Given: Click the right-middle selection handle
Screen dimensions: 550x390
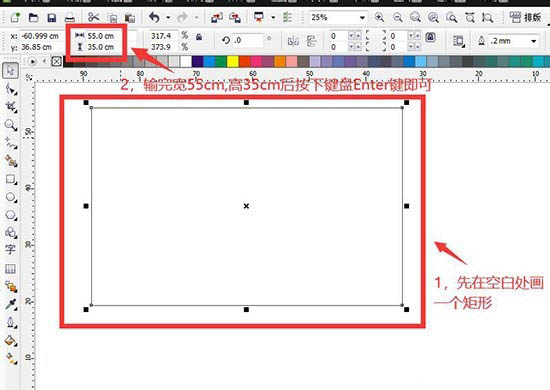Looking at the screenshot, I should pos(407,206).
